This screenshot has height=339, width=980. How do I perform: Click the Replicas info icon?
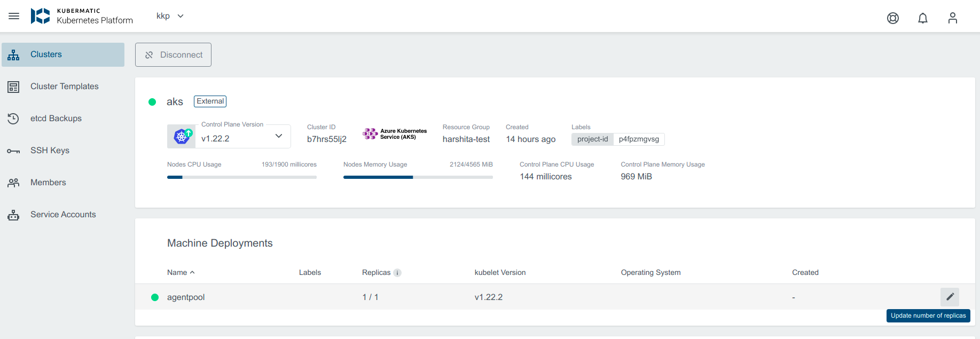(x=397, y=273)
